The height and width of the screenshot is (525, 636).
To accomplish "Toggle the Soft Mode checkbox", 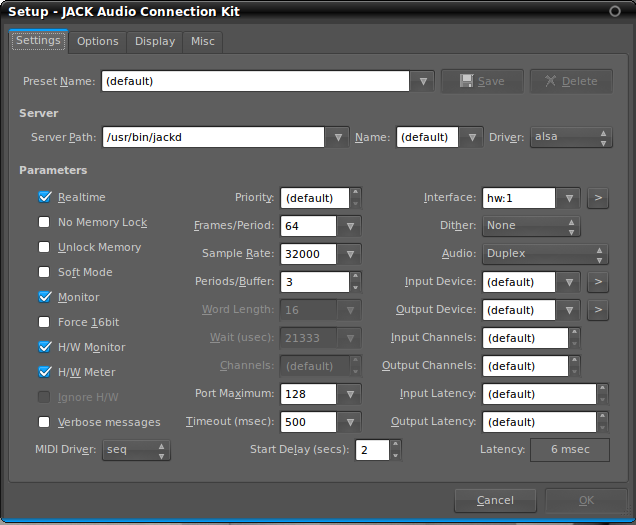I will [44, 272].
